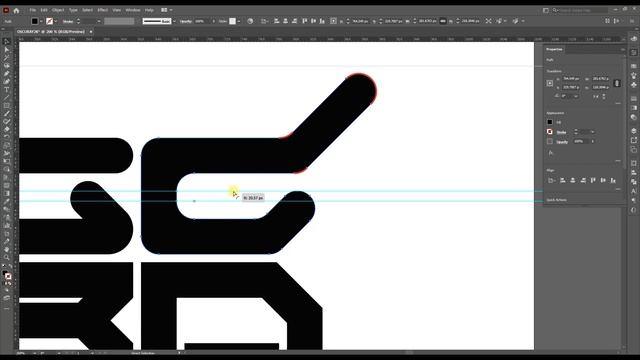Align top edges in control bar
640x360 pixels.
304,21
